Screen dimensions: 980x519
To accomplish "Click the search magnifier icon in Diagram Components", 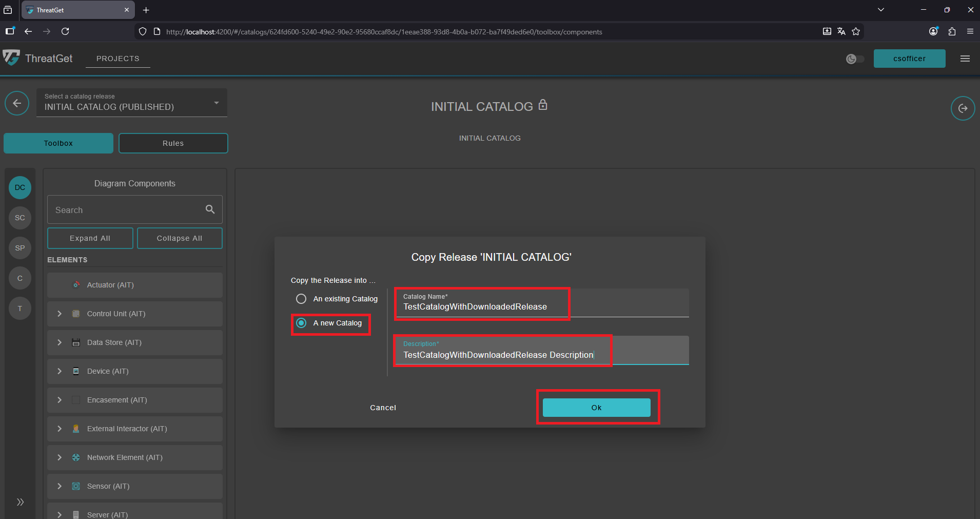I will [x=210, y=209].
